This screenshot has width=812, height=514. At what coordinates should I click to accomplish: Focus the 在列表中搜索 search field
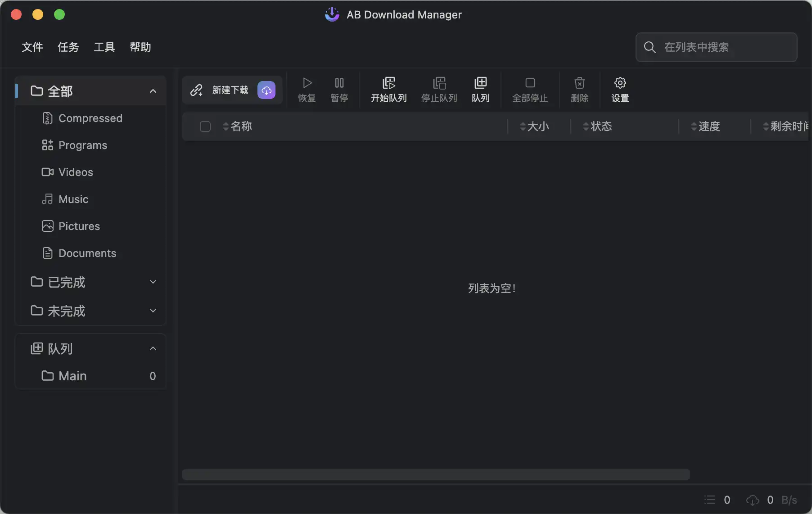pyautogui.click(x=716, y=47)
